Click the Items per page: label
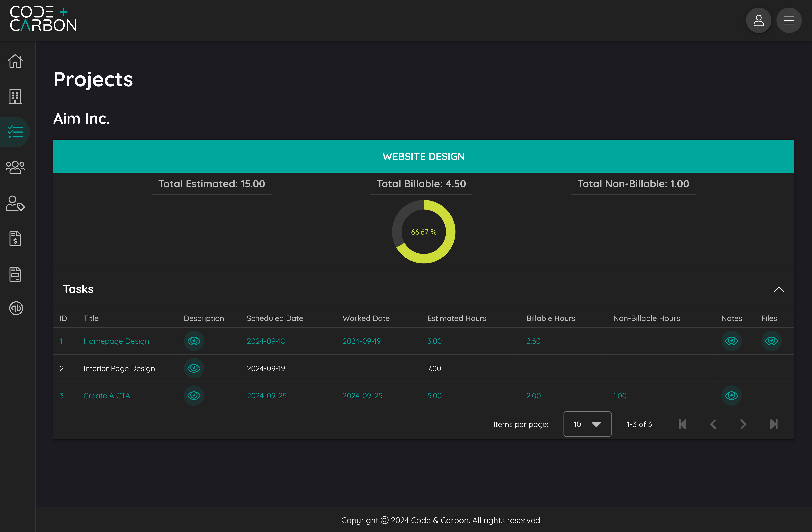 point(521,424)
